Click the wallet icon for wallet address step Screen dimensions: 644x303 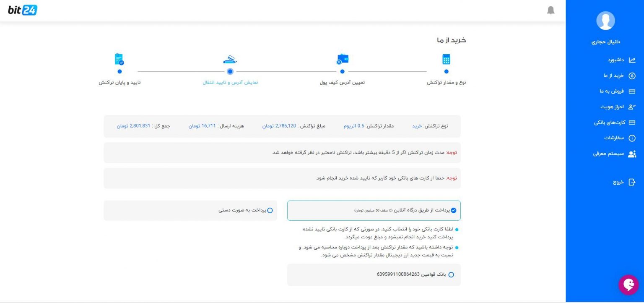[x=343, y=59]
